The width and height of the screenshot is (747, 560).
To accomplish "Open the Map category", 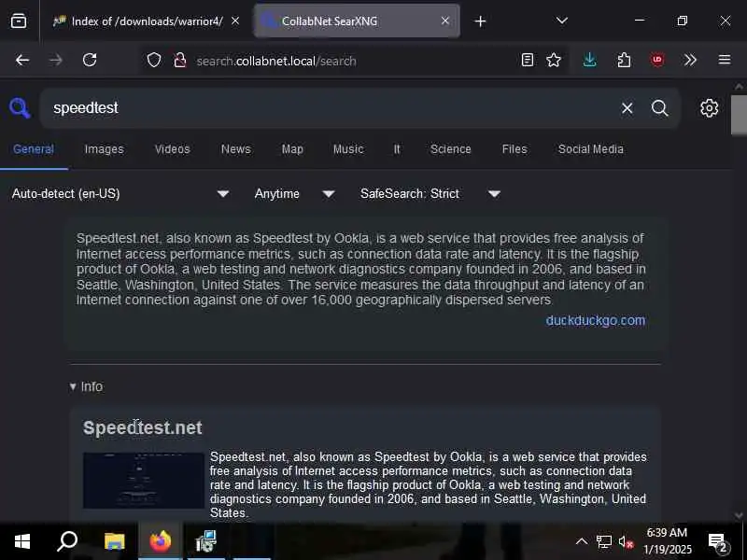I will [292, 149].
